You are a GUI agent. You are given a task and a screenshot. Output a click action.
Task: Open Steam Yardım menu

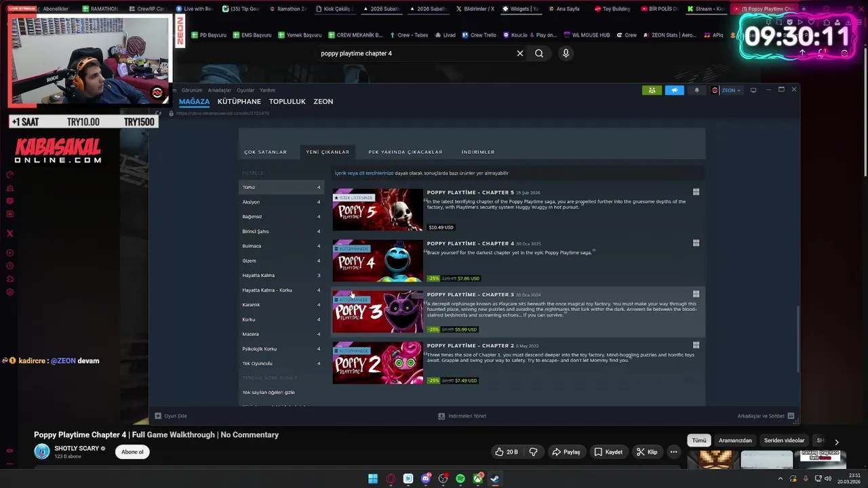pyautogui.click(x=268, y=90)
